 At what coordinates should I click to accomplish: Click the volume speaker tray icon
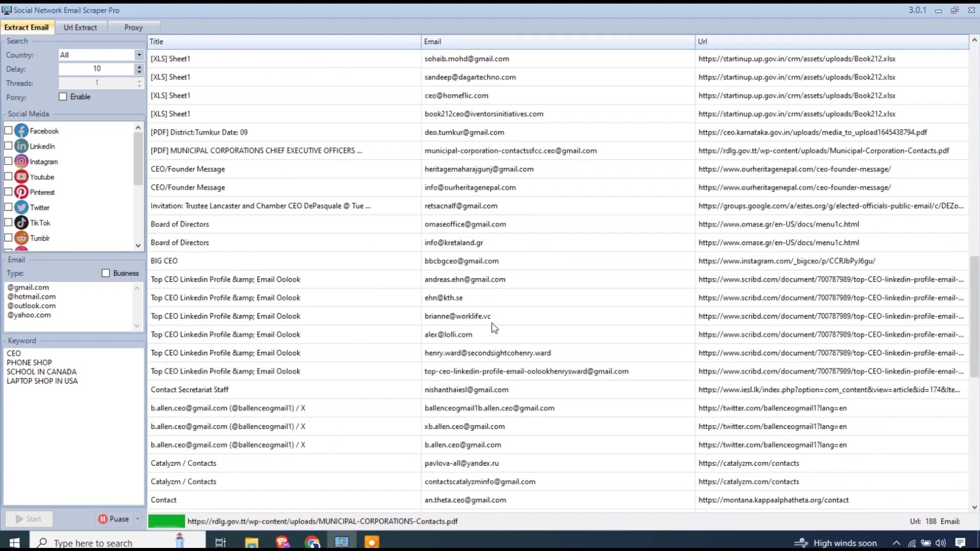click(x=941, y=543)
